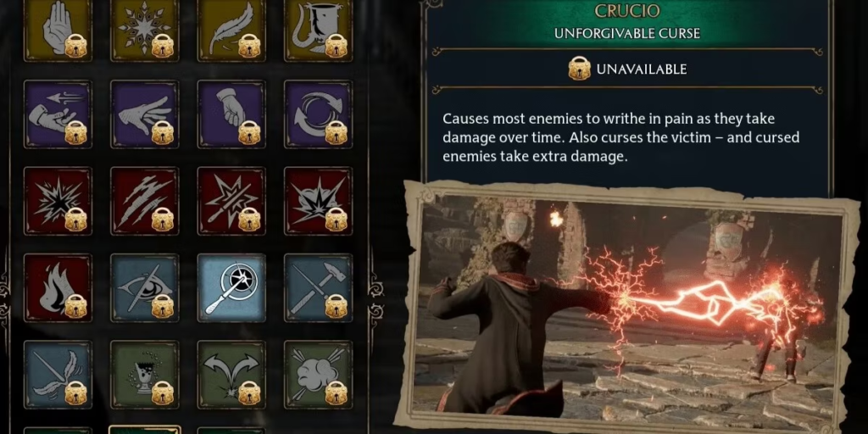Image resolution: width=868 pixels, height=434 pixels.
Task: Select the locked red fire spell icon
Action: 58,288
